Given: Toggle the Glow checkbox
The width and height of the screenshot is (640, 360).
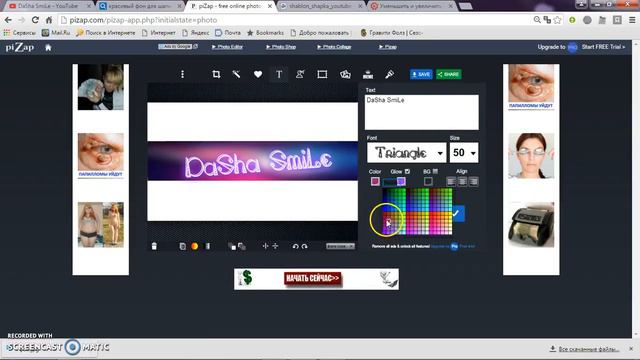Looking at the screenshot, I should coord(407,171).
